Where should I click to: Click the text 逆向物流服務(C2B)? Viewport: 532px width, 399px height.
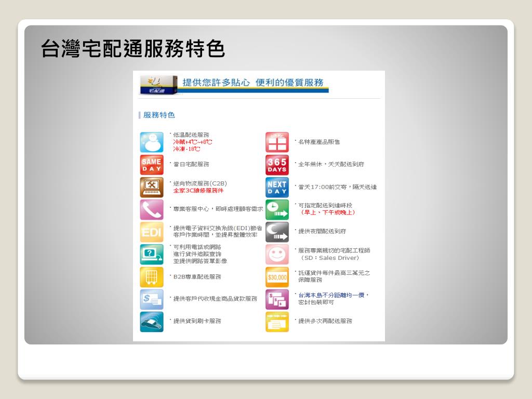pyautogui.click(x=200, y=183)
